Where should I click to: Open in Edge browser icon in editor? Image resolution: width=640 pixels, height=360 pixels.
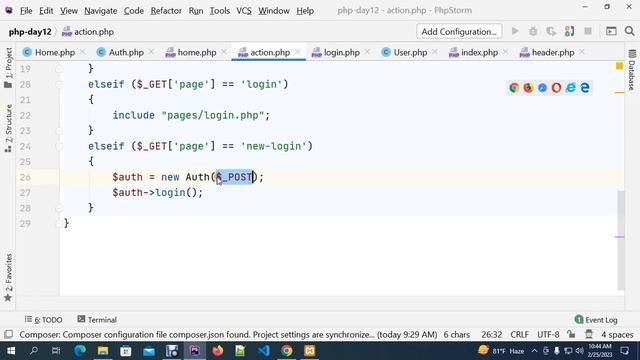[x=585, y=87]
